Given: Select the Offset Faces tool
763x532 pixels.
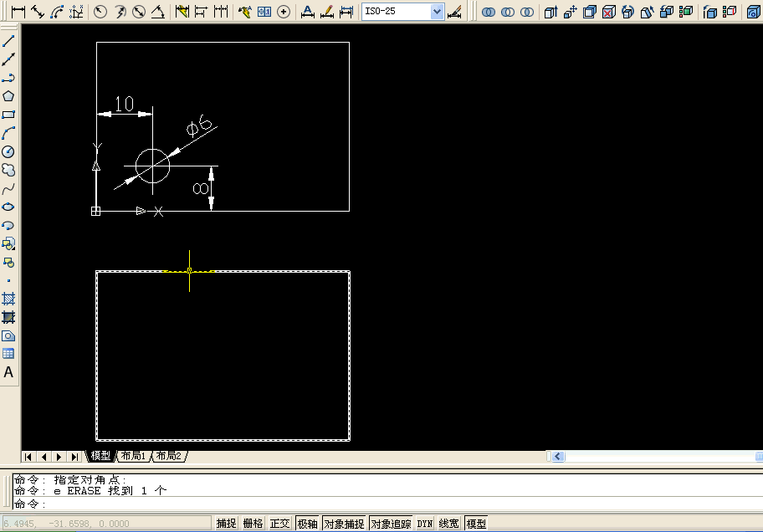Looking at the screenshot, I should tap(590, 12).
